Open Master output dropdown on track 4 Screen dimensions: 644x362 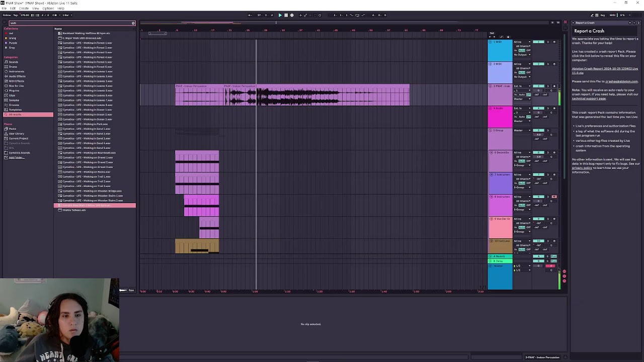[x=522, y=121]
